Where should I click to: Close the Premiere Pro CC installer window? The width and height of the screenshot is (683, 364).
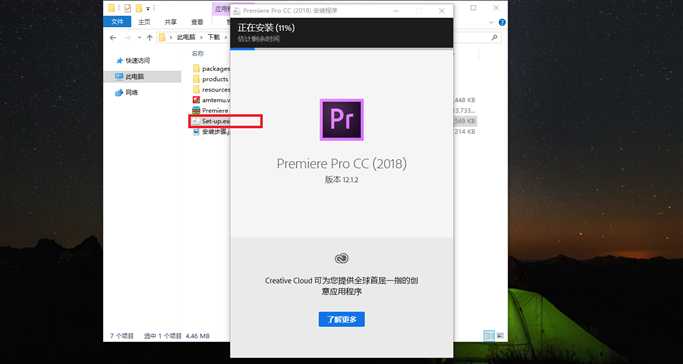[x=441, y=11]
